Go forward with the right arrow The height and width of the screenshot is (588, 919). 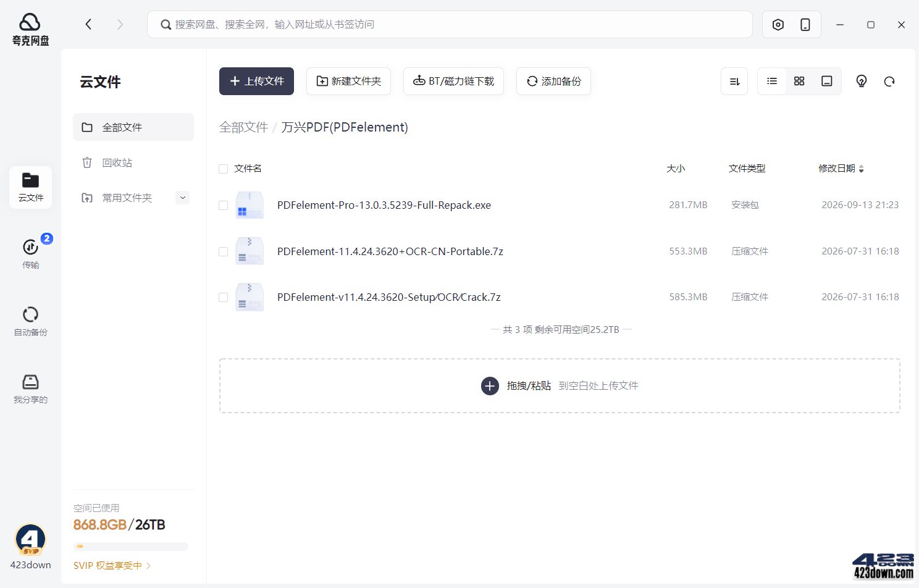pos(120,24)
